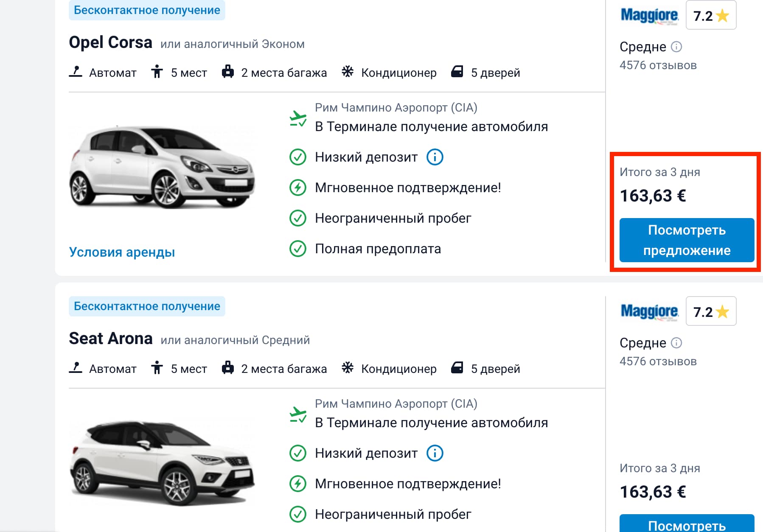
Task: Click airport pickup plane icon for Opel Corsa
Action: [x=298, y=118]
